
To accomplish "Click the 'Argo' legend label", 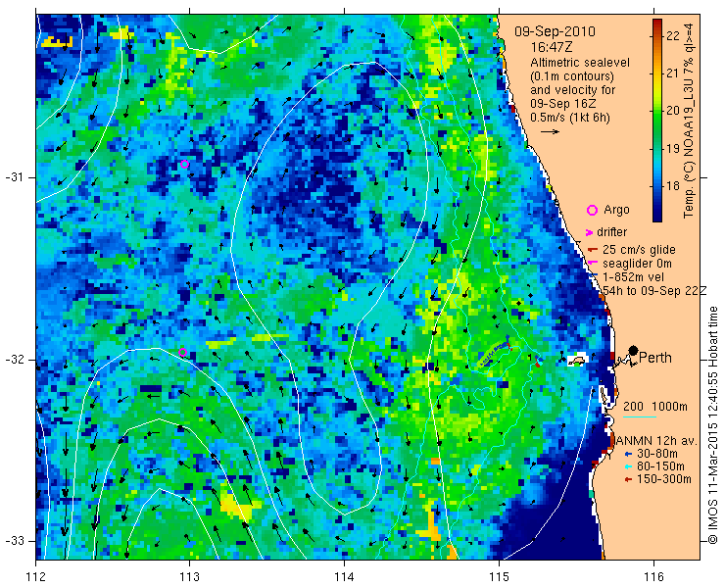I will point(616,210).
